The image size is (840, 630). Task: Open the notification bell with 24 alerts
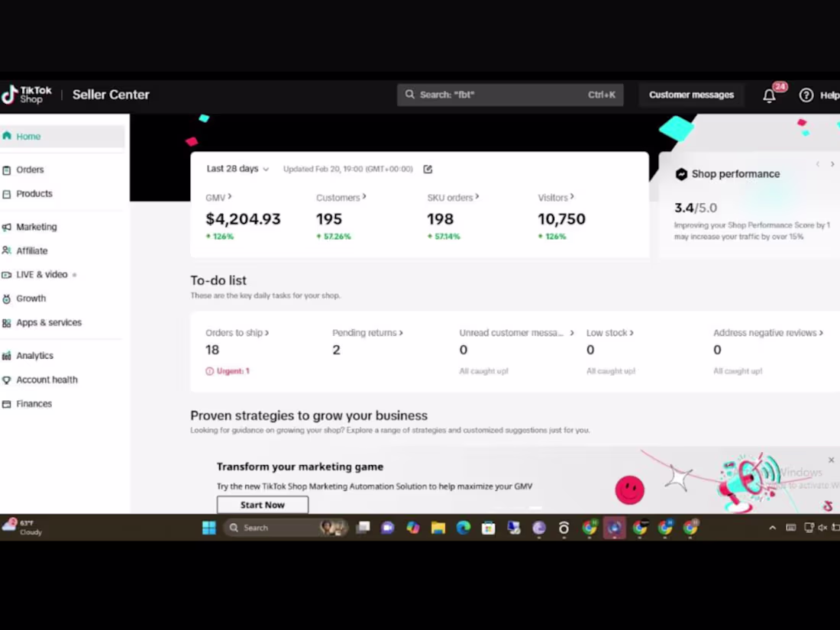pos(769,95)
